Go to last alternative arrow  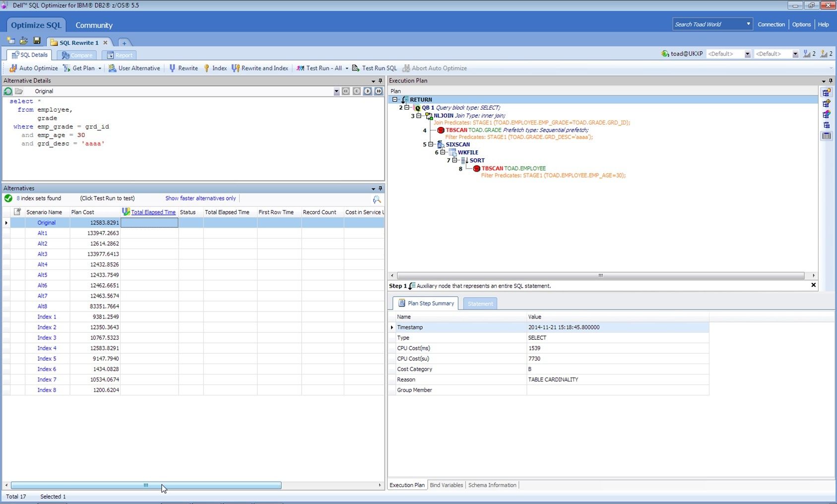pos(379,91)
